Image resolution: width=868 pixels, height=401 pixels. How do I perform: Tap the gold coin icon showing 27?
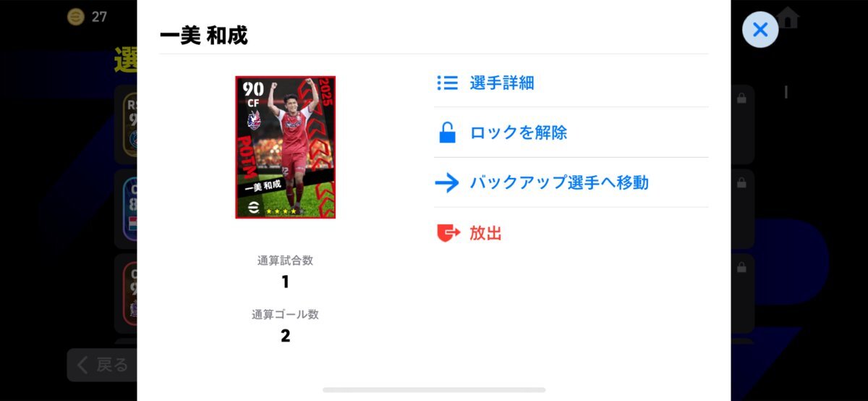(76, 17)
